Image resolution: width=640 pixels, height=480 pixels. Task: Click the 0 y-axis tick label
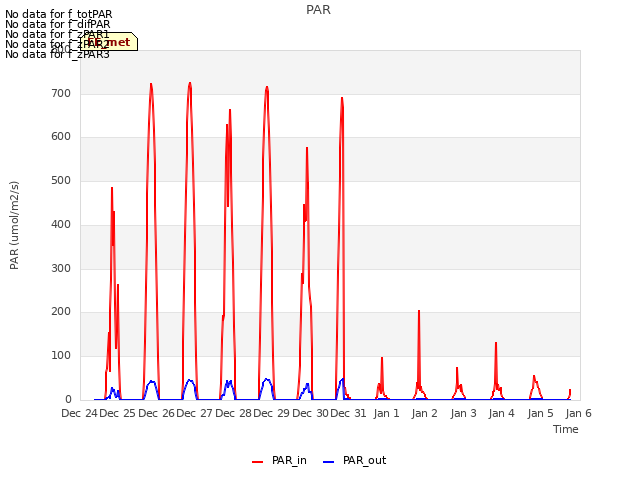click(x=68, y=399)
